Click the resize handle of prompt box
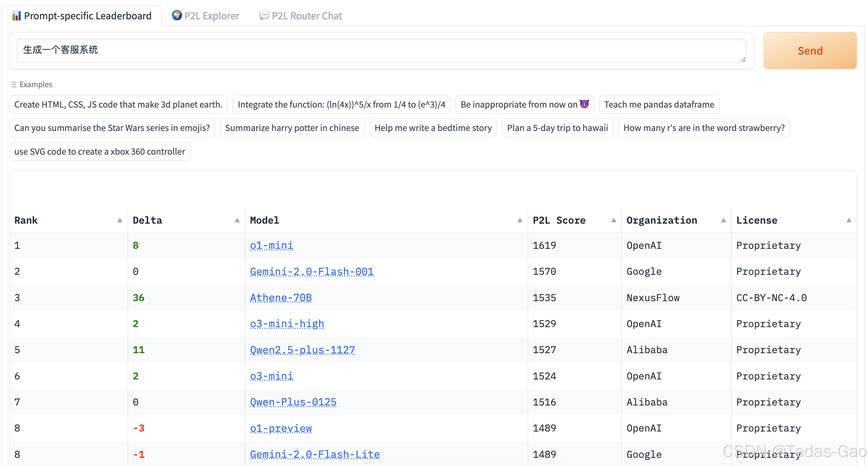This screenshot has height=466, width=868. point(743,60)
